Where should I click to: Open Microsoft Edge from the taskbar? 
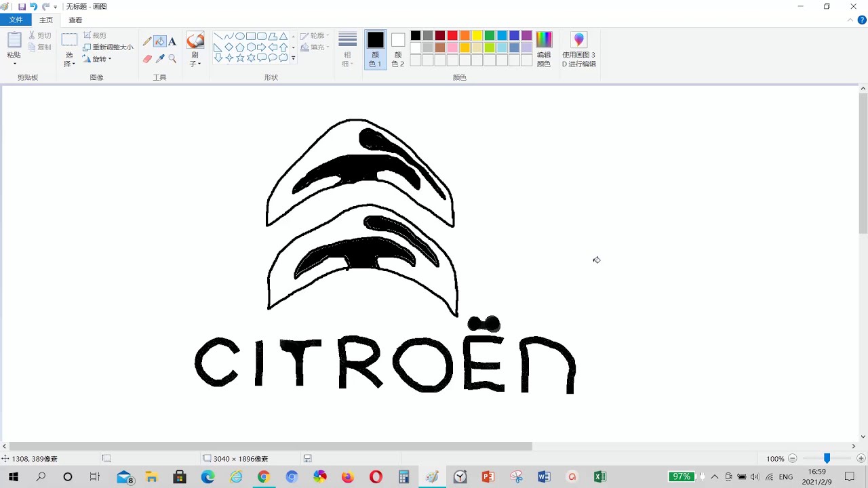pos(208,477)
